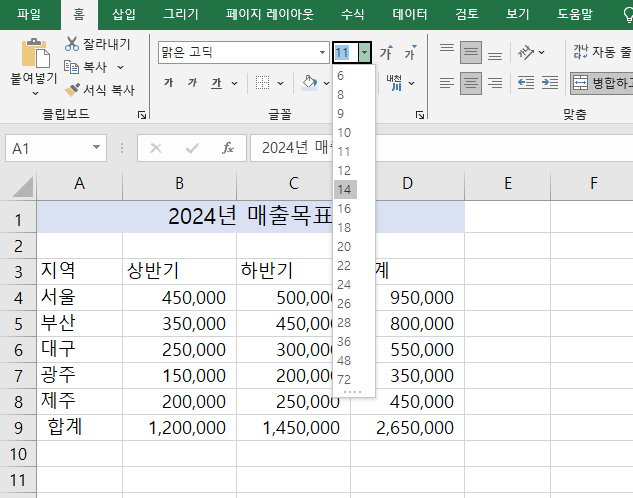Align text right
The width and height of the screenshot is (633, 498).
pos(495,83)
